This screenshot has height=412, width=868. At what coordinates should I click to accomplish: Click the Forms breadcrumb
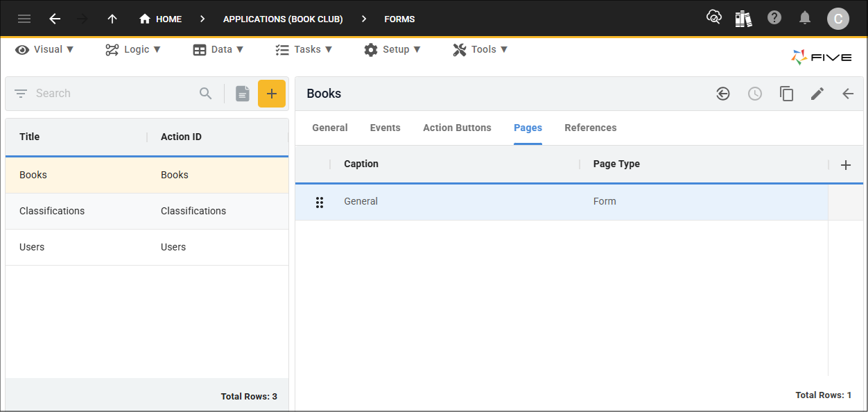coord(400,19)
